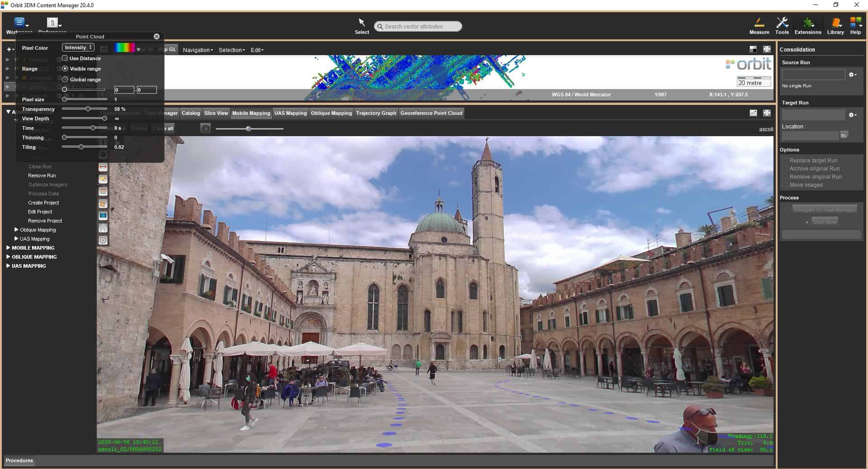Screen dimensions: 868x469
Task: Click the Workspace icon
Action: click(x=19, y=23)
